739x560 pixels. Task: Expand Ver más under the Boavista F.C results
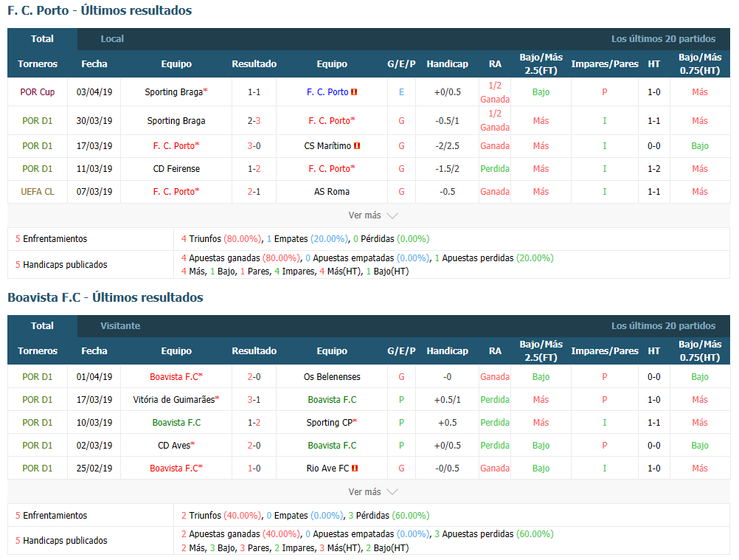[x=372, y=491]
